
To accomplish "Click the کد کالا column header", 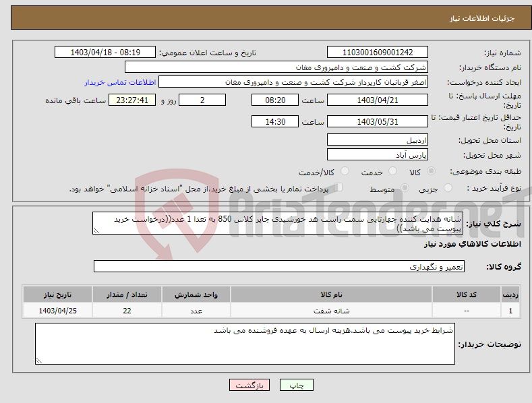I will click(x=467, y=294).
